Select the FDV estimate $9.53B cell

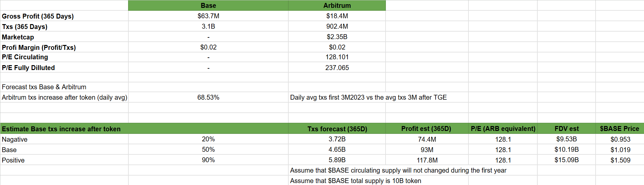pyautogui.click(x=566, y=139)
